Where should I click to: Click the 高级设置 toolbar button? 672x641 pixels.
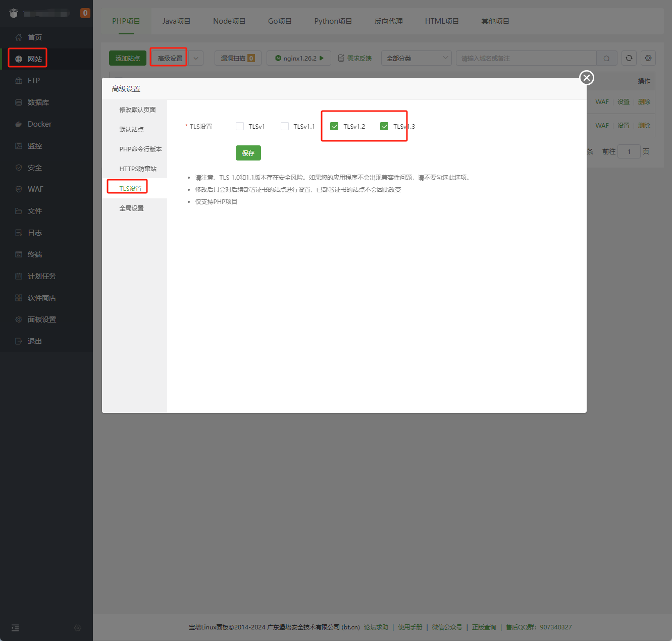pyautogui.click(x=170, y=58)
